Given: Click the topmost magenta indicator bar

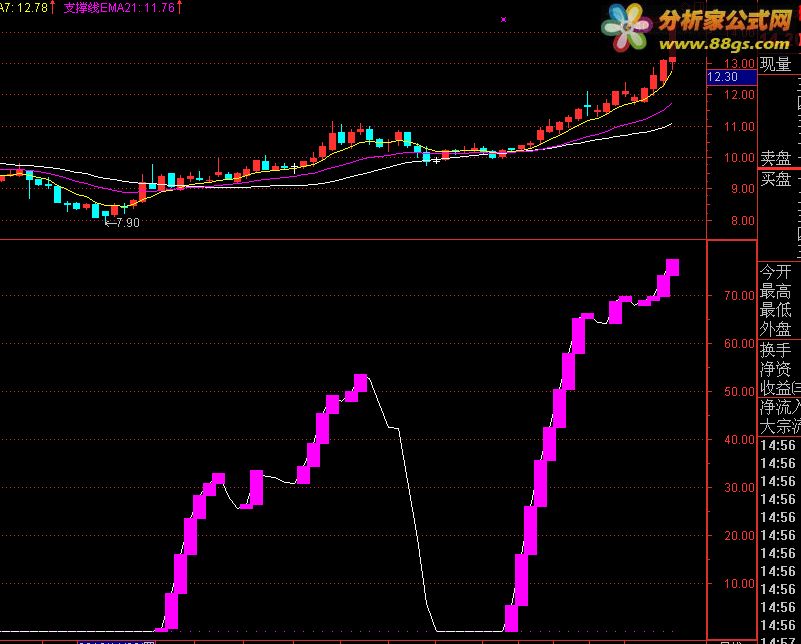Looking at the screenshot, I should [673, 268].
